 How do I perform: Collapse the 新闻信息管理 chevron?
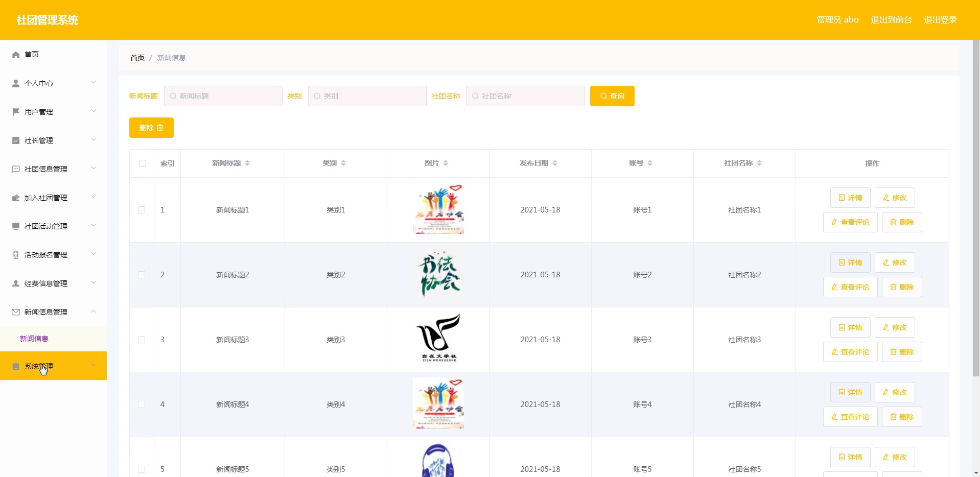(94, 312)
